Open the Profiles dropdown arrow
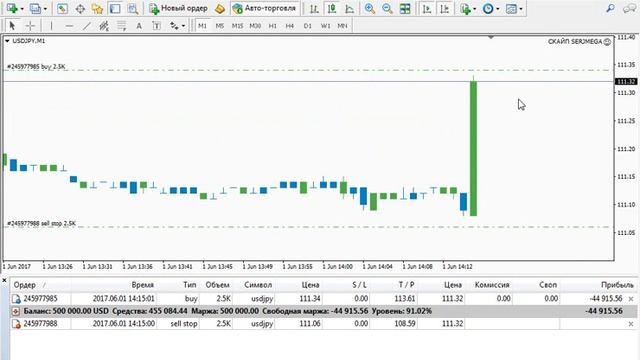Image resolution: width=640 pixels, height=360 pixels. click(45, 9)
